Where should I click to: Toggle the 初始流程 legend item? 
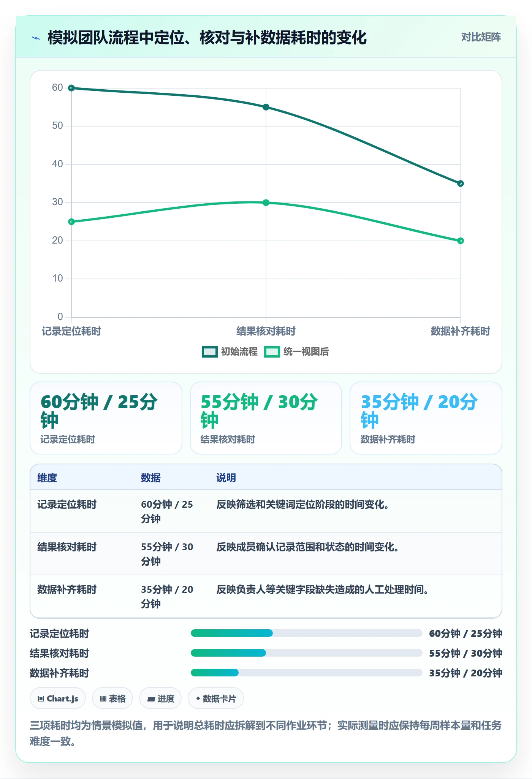pos(230,351)
